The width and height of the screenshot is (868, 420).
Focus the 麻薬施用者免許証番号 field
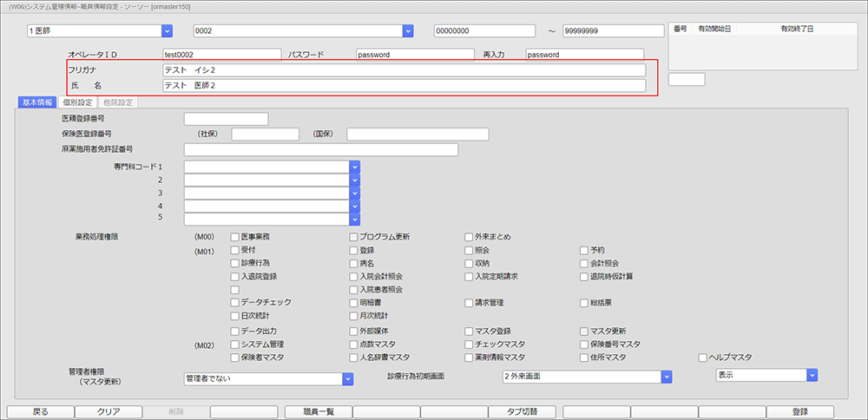[x=321, y=149]
